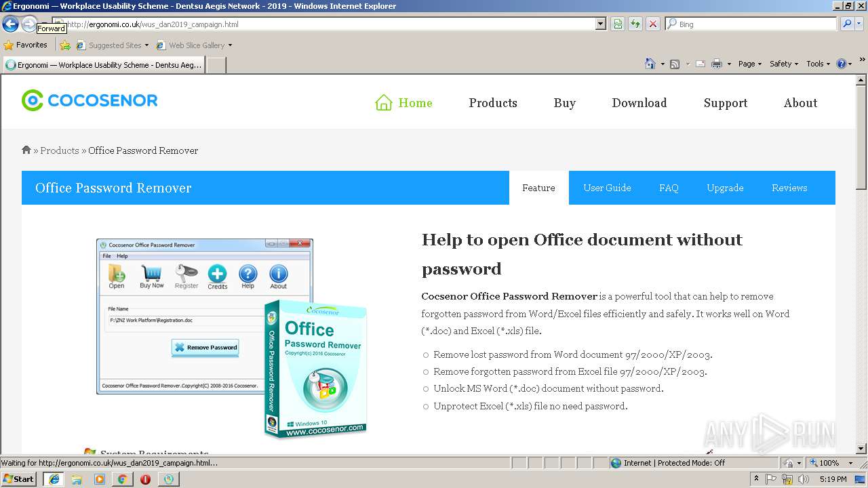
Task: Click the Cocosenor logo
Action: click(90, 100)
